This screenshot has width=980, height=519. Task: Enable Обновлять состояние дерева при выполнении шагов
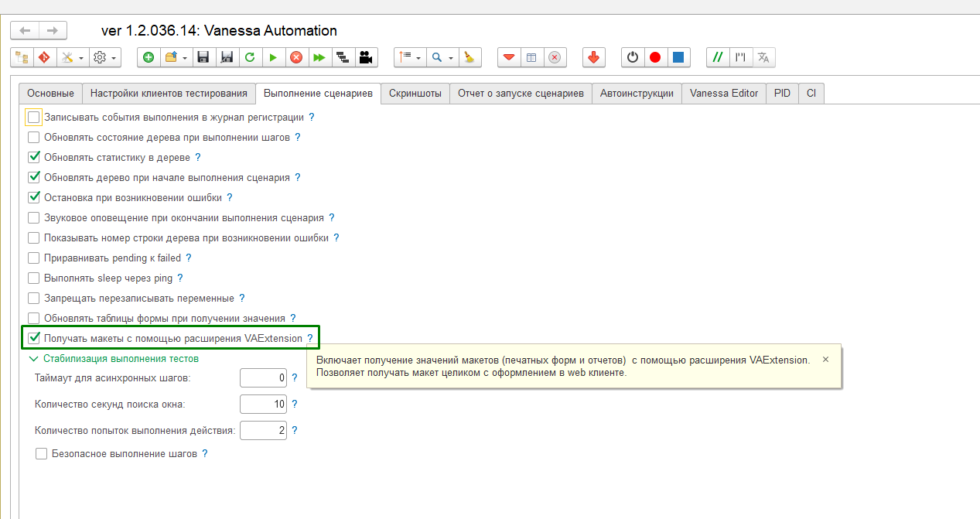[33, 138]
